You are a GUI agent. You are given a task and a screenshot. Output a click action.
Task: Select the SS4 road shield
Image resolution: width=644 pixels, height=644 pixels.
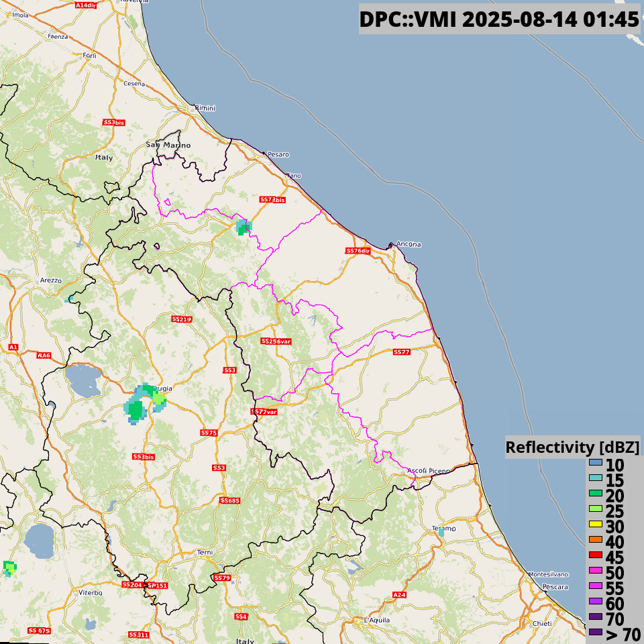[241, 616]
